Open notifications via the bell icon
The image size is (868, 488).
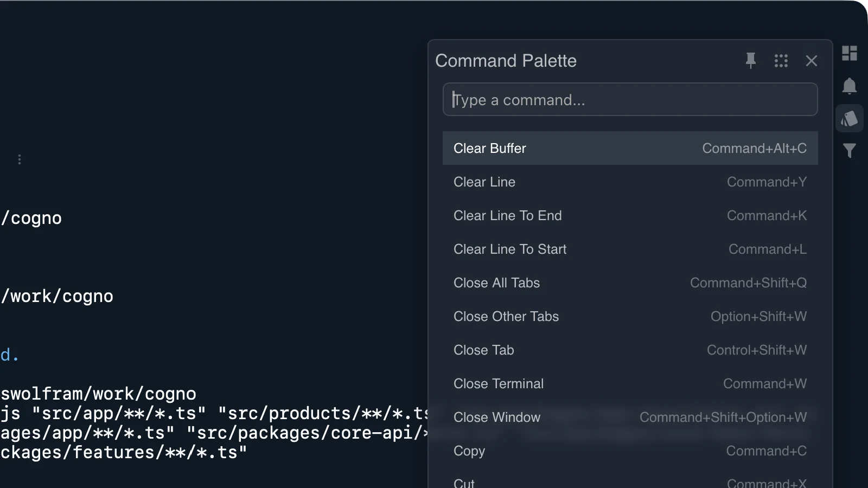click(x=850, y=86)
